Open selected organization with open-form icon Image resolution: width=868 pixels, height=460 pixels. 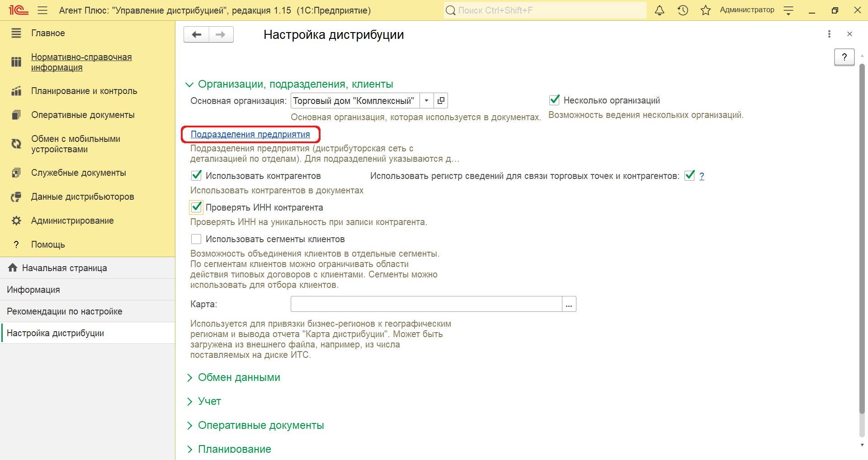click(441, 100)
